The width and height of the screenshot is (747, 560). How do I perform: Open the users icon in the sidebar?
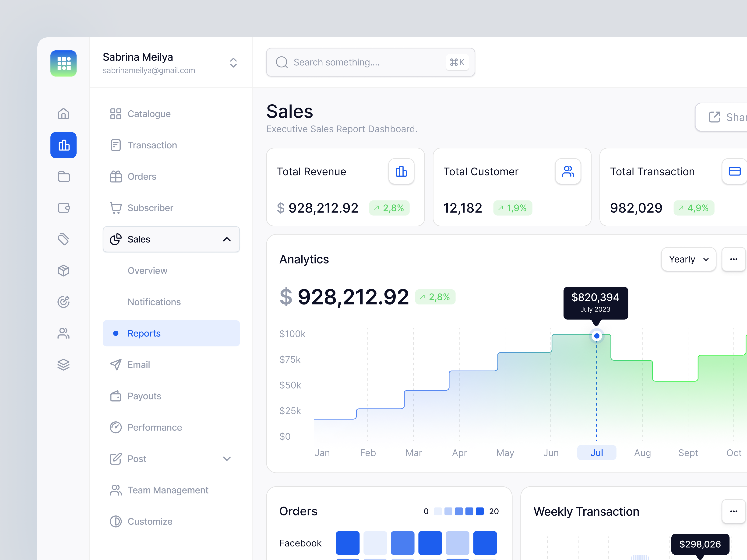tap(63, 333)
